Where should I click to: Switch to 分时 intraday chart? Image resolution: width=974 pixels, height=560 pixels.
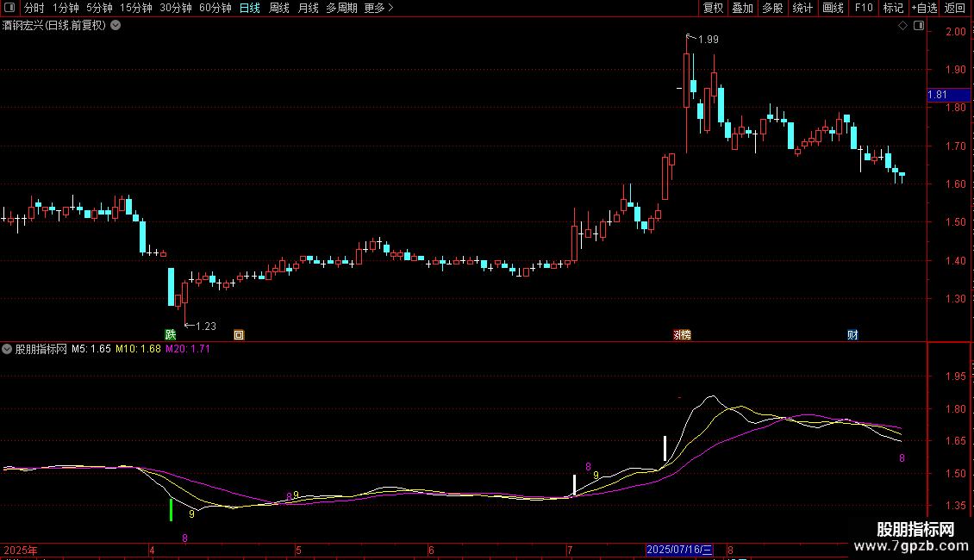tap(34, 8)
